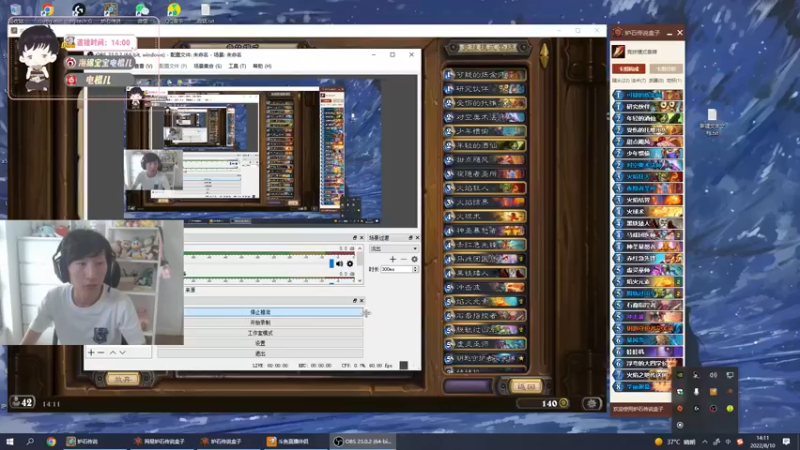Filter tracker deck by 武器(0) tab
The height and width of the screenshot is (450, 800).
tap(656, 81)
